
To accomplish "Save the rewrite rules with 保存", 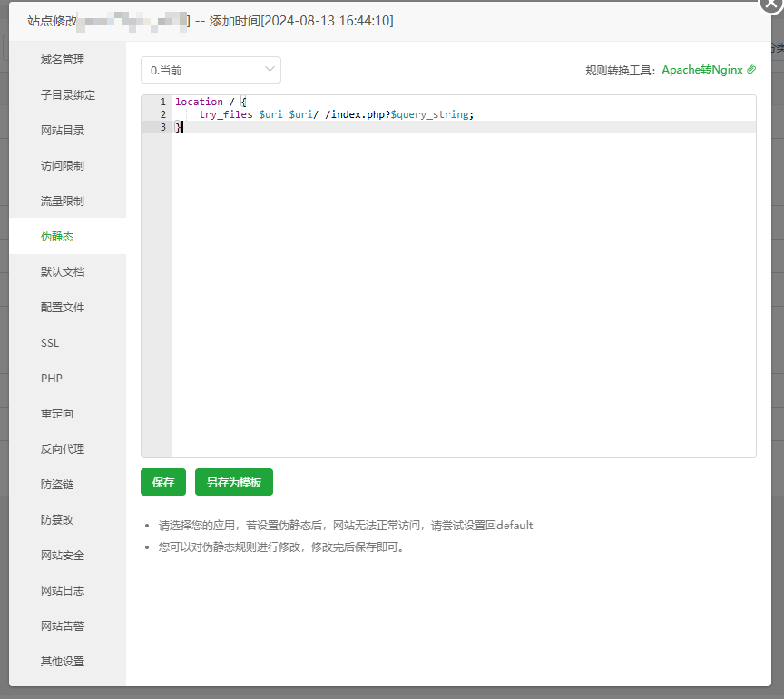I will pos(162,482).
